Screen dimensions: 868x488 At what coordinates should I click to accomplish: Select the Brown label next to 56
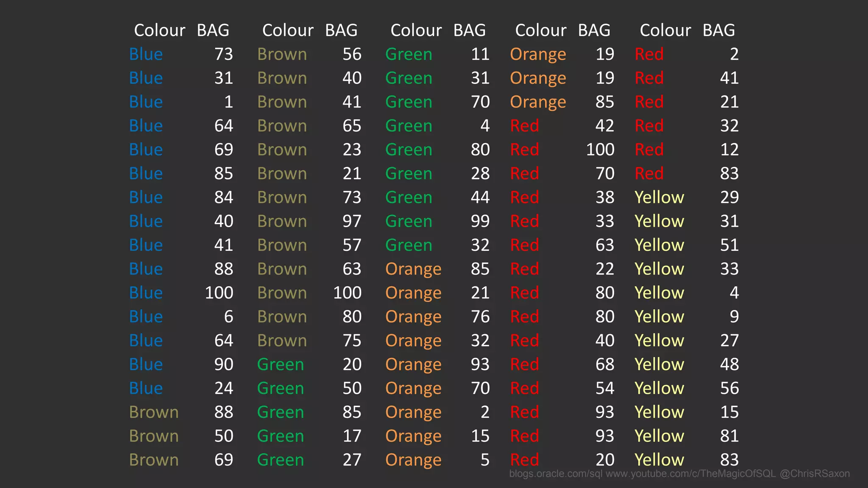pos(282,54)
